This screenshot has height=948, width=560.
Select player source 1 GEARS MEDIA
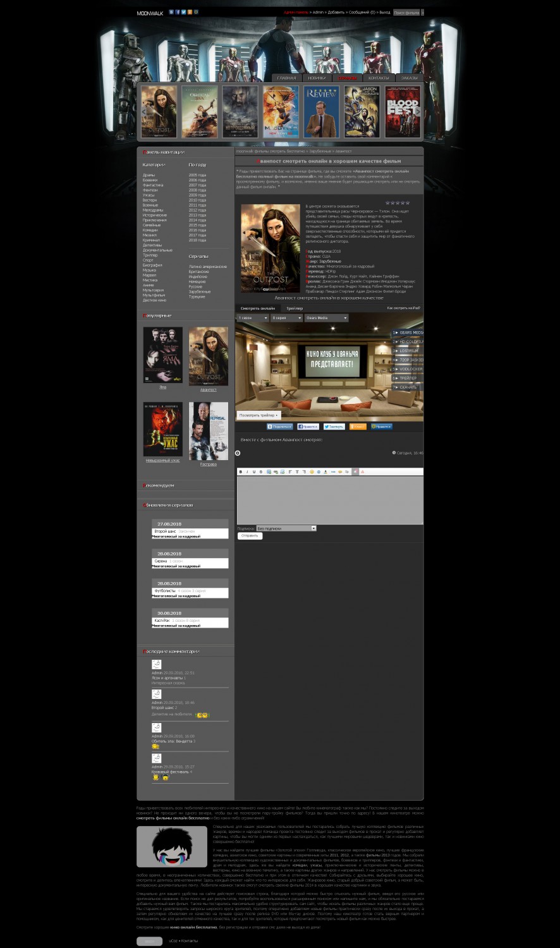(408, 332)
